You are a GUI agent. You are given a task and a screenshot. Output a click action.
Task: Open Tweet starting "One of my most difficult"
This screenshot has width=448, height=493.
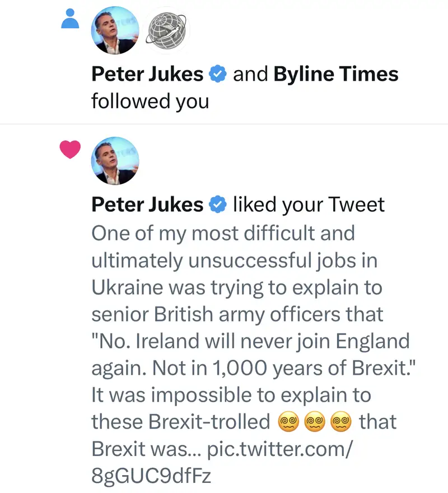223,232
